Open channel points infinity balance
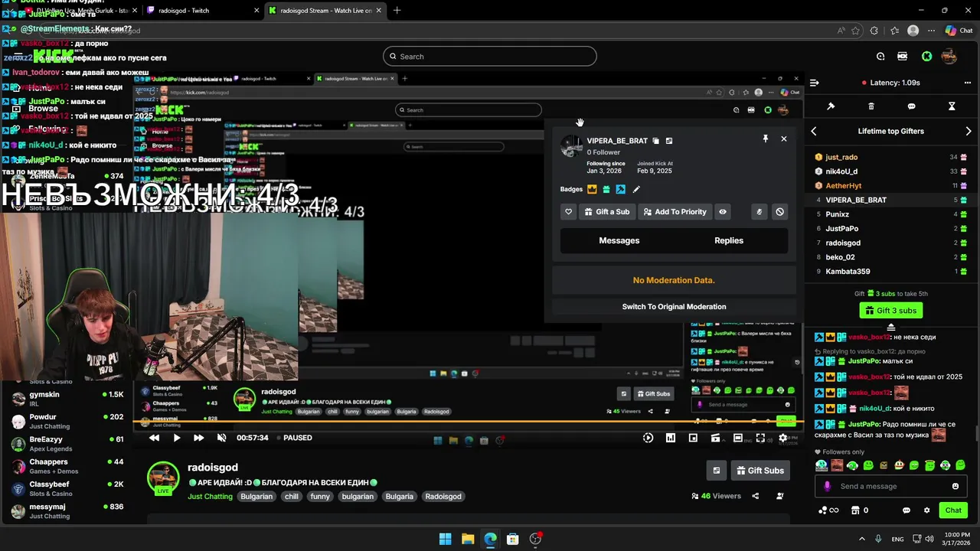The image size is (980, 551). click(x=828, y=510)
